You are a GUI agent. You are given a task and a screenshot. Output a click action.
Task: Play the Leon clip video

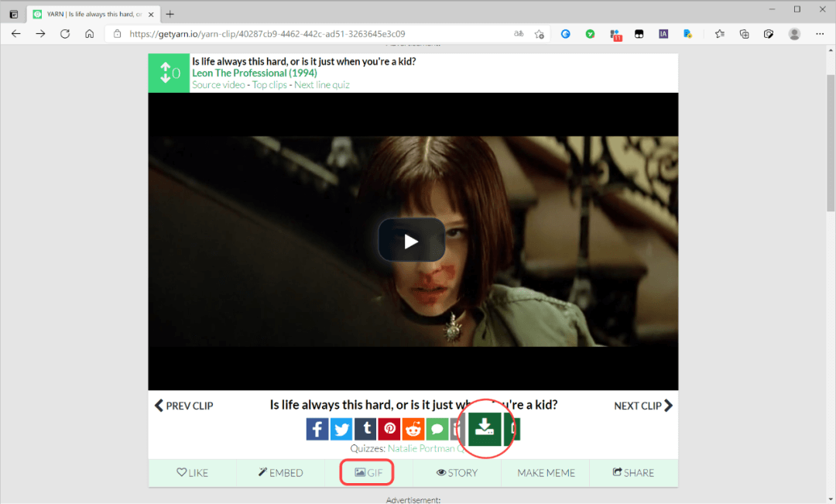click(411, 241)
